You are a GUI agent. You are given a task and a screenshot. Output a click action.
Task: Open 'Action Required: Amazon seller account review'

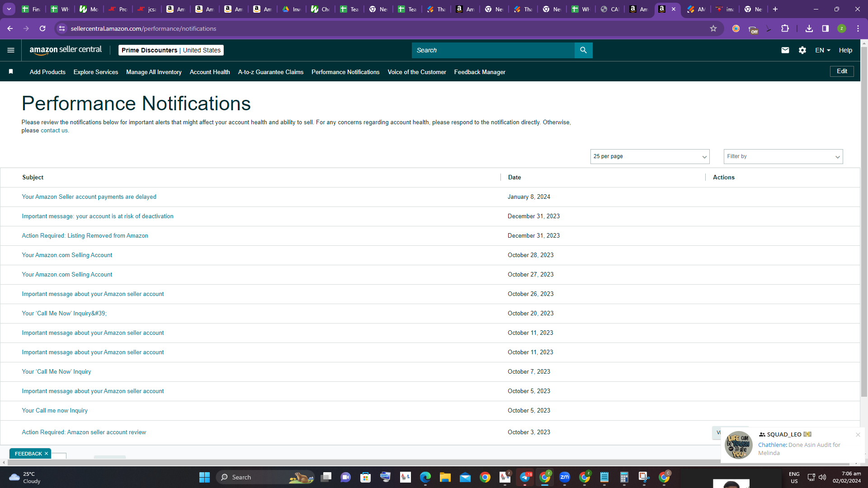click(84, 432)
